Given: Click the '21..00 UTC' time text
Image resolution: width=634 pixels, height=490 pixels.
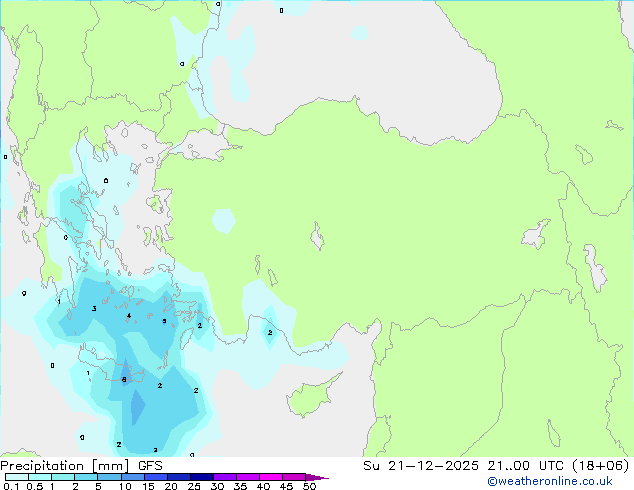Looking at the screenshot, I should tap(526, 466).
